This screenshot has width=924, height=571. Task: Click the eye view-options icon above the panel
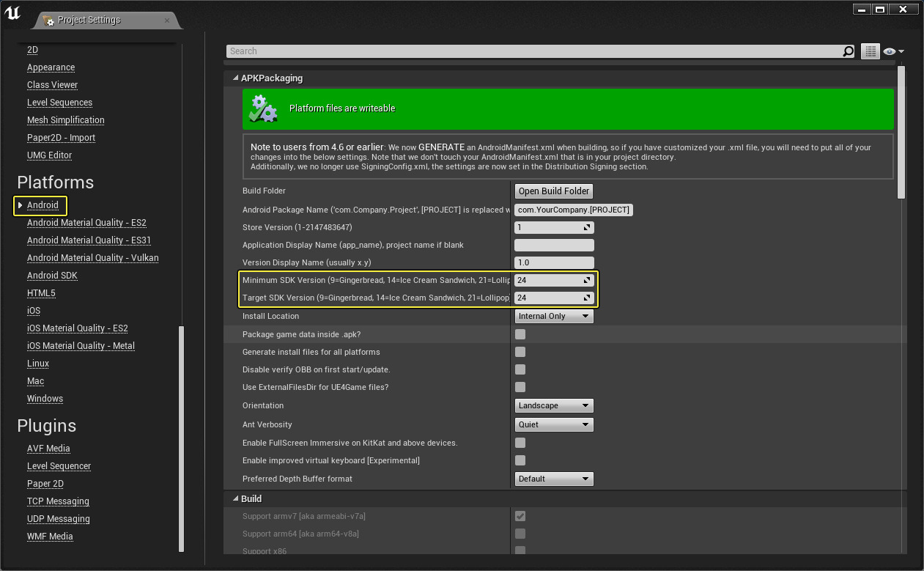click(890, 51)
